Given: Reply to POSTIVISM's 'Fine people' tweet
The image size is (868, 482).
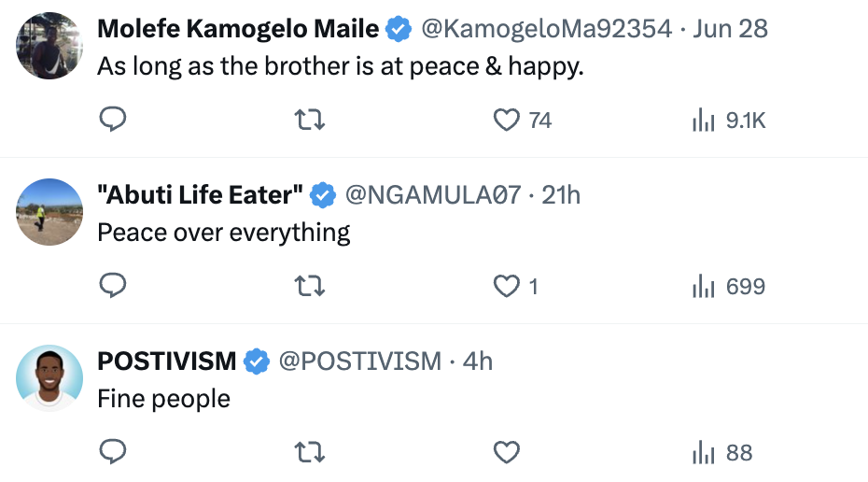Looking at the screenshot, I should [x=113, y=451].
